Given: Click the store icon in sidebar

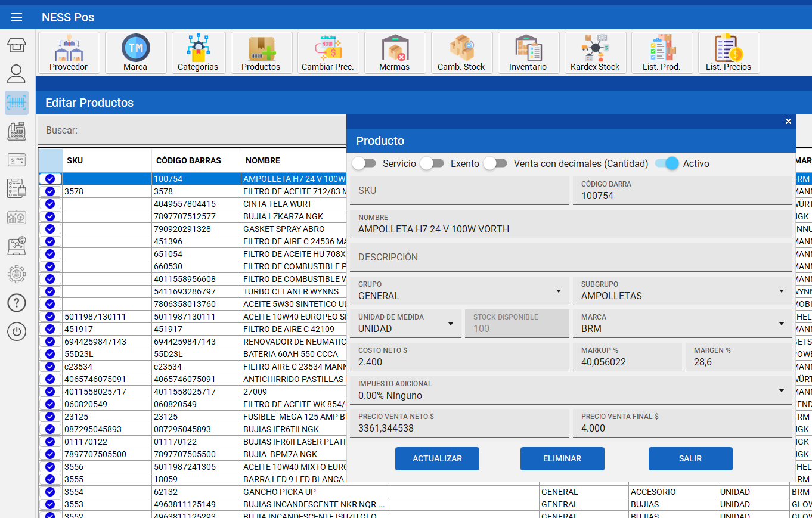Looking at the screenshot, I should pyautogui.click(x=17, y=46).
